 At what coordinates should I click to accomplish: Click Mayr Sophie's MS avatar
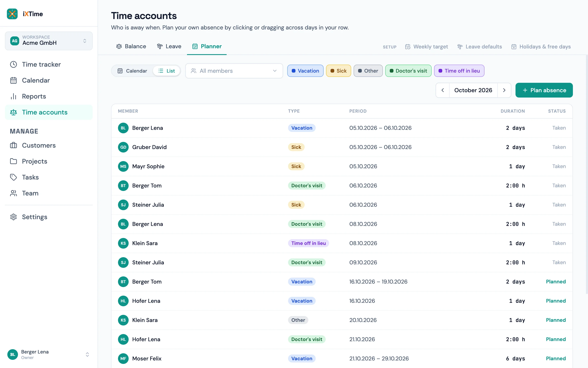pos(123,166)
